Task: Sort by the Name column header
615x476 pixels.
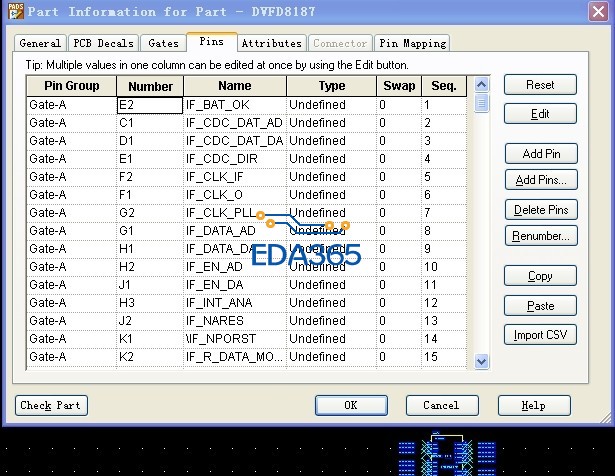Action: (x=235, y=86)
